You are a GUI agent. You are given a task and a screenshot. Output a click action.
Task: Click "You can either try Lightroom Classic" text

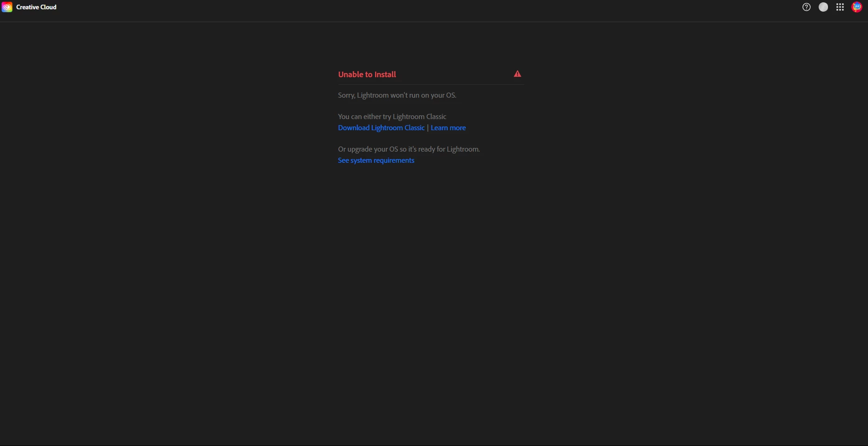click(392, 117)
